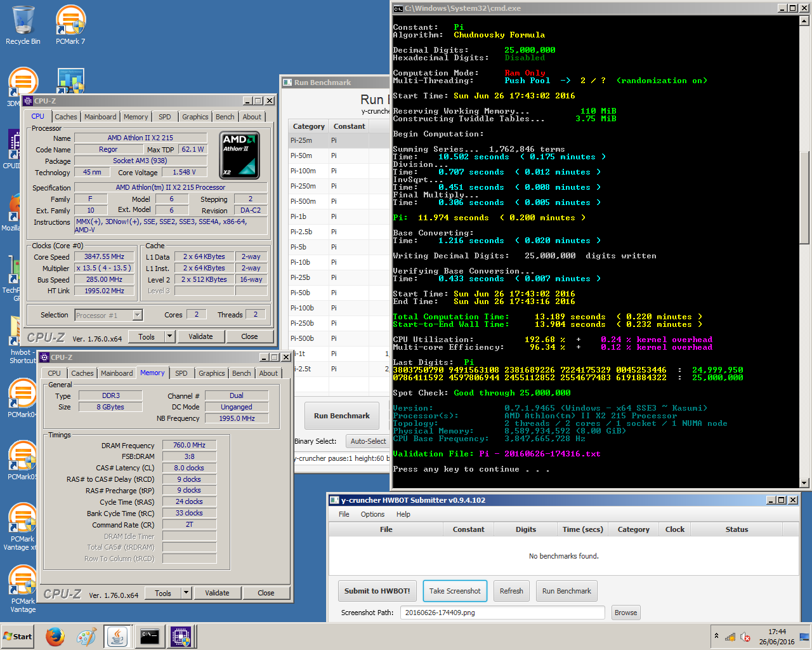Open the Auto-Select binary dropdown

[368, 441]
